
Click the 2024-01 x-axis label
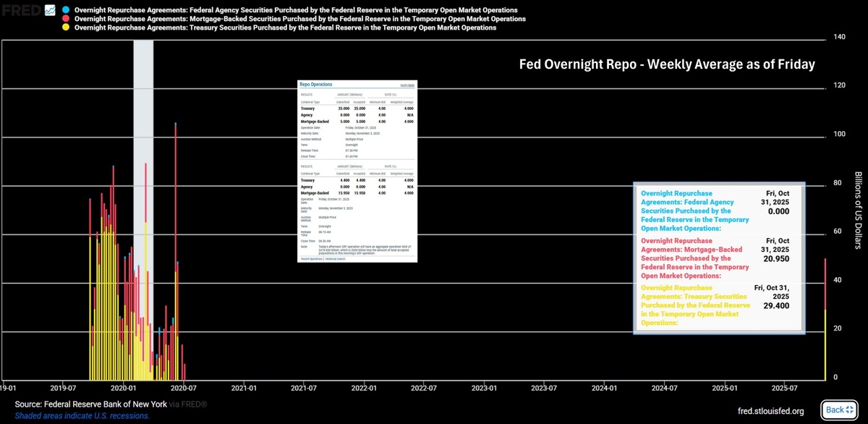click(x=604, y=389)
